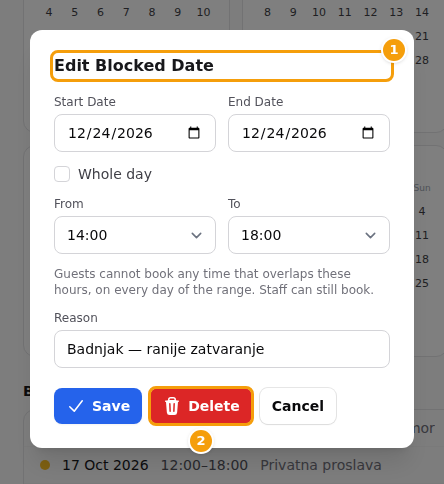Screen dimensions: 444x484
Task: Click the checkmark icon on the Save button
Action: pyautogui.click(x=76, y=406)
